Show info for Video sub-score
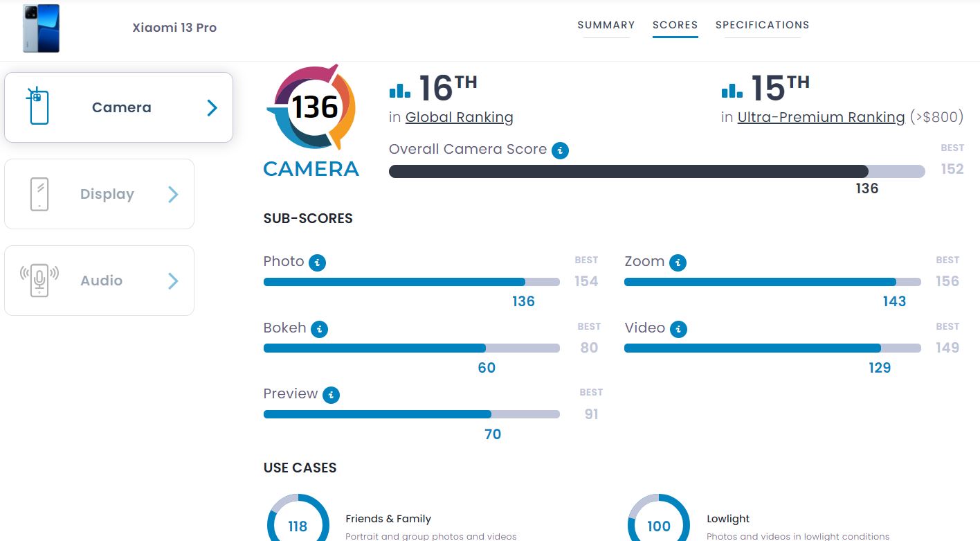Screen dimensions: 980x541 678,329
